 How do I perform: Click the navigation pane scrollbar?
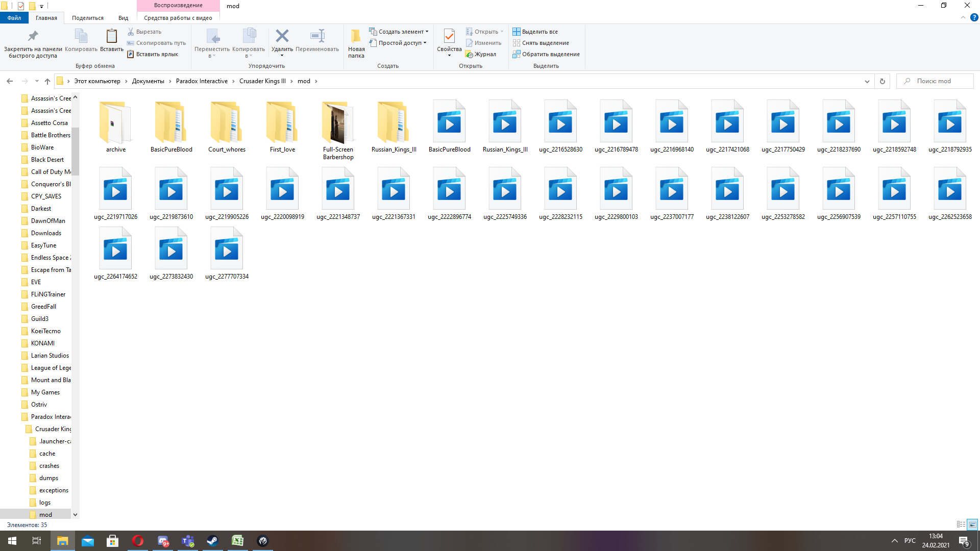coord(75,152)
